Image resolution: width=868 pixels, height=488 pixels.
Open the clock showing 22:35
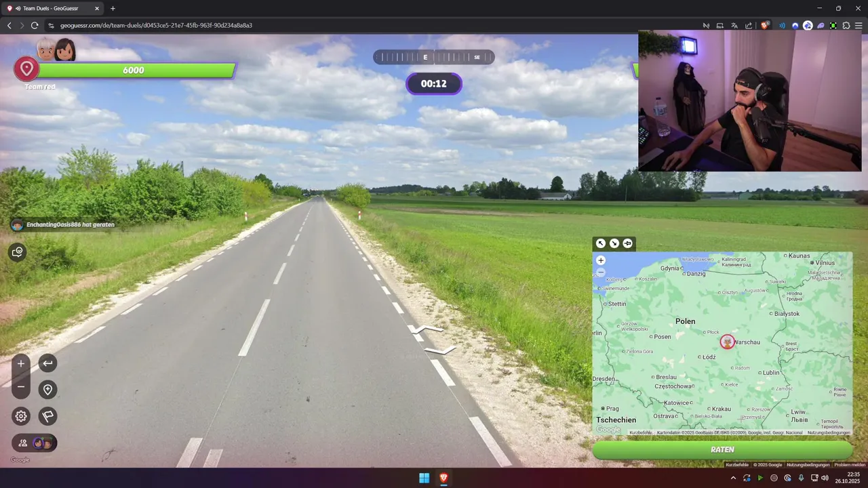[x=848, y=478]
